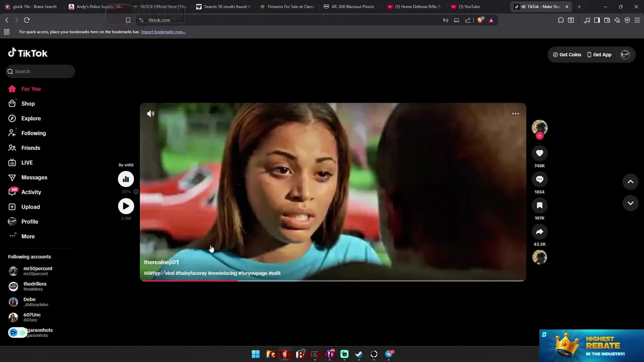Screen dimensions: 644x362
Task: Open the Following feed
Action: [27, 133]
